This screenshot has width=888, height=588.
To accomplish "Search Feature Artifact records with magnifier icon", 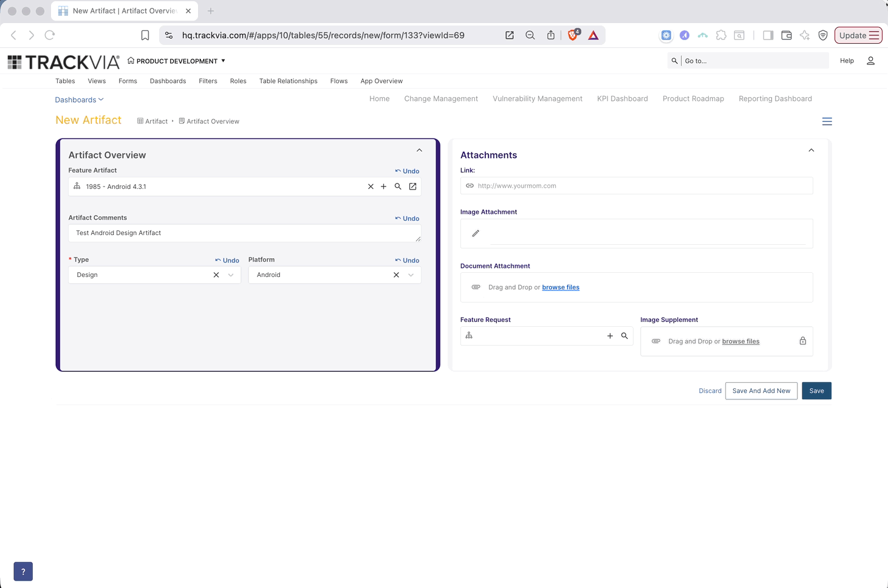I will 398,186.
